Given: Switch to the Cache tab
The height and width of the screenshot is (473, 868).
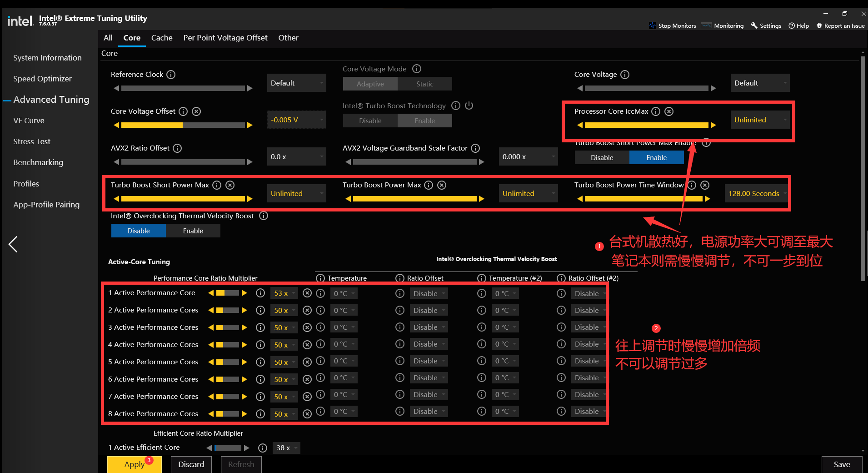Looking at the screenshot, I should pyautogui.click(x=162, y=38).
